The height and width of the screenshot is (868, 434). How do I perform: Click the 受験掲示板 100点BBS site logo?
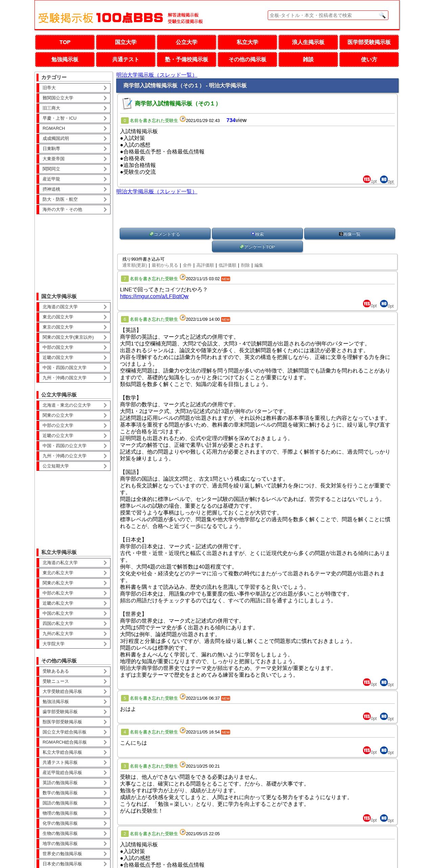click(100, 18)
